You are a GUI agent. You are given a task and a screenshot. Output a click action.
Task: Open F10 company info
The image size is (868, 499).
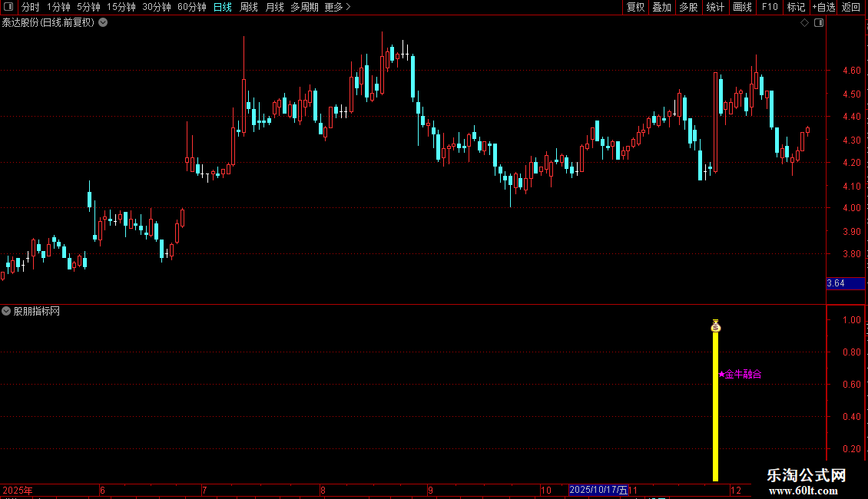click(770, 7)
